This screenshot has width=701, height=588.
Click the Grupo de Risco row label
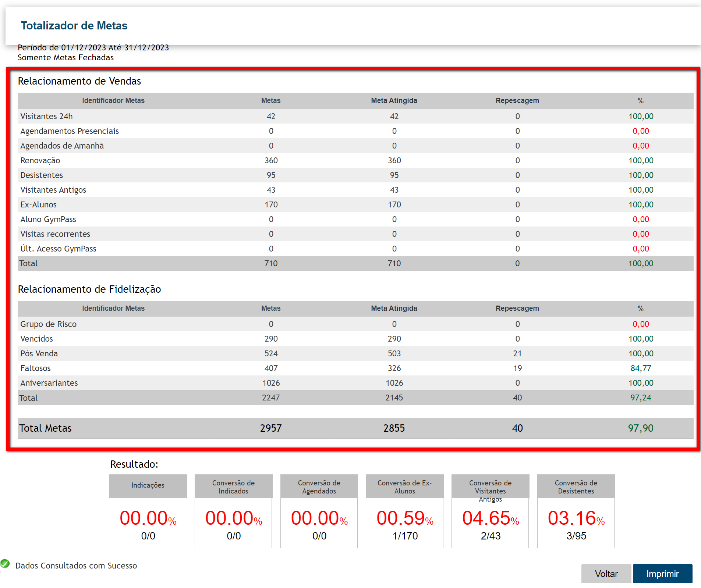point(49,324)
